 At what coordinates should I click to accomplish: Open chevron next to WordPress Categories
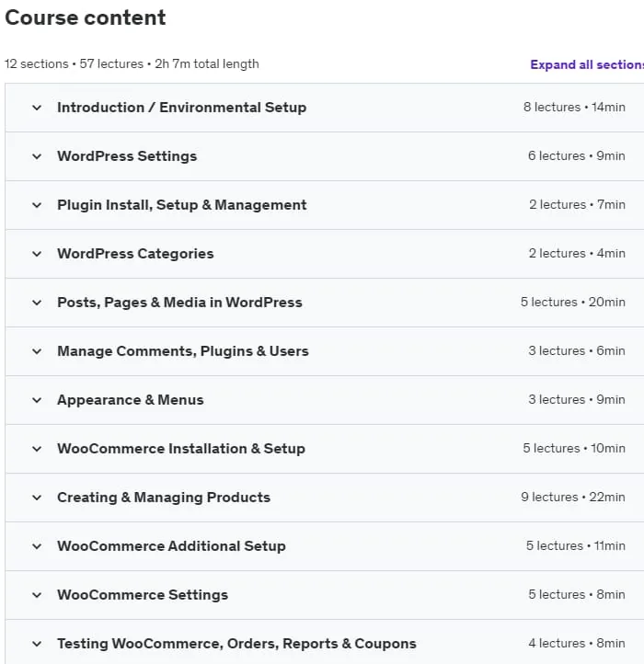pos(37,254)
